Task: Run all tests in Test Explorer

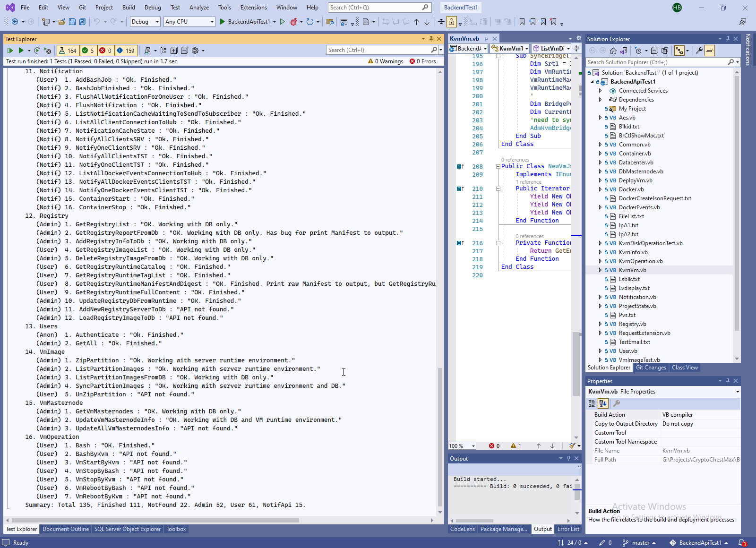Action: [x=10, y=51]
